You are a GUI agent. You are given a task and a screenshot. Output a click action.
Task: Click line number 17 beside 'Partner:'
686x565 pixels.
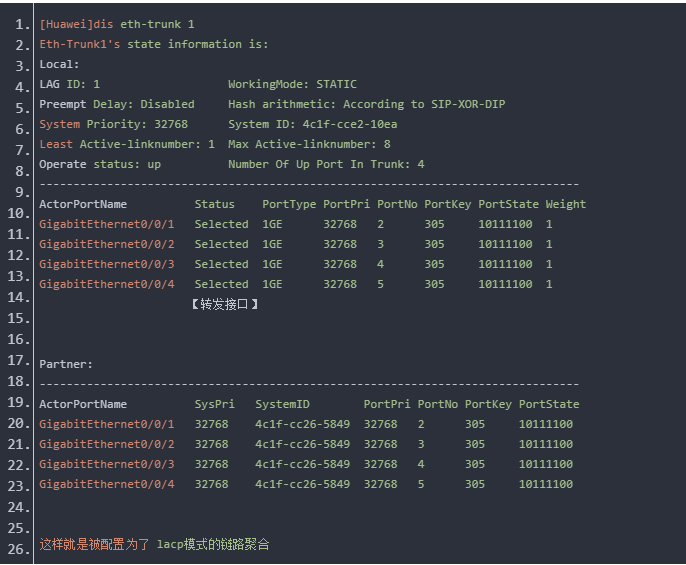click(x=18, y=360)
